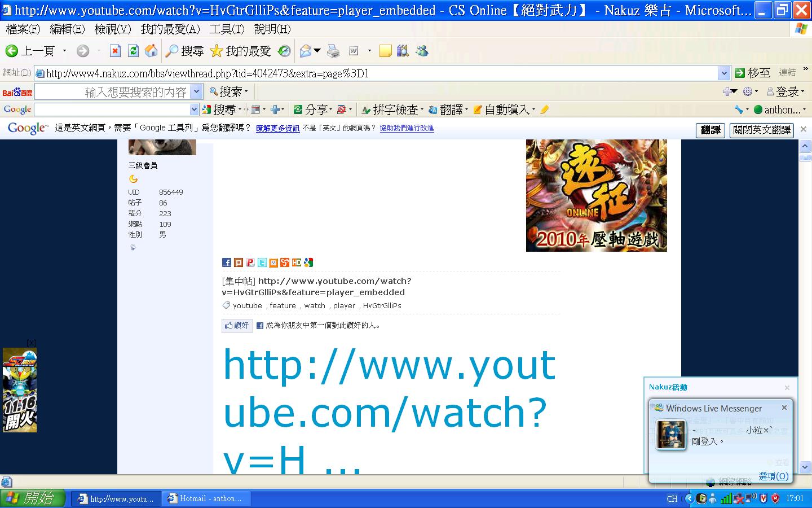Open the Google toolbar 分享 share dropdown
Image resolution: width=812 pixels, height=508 pixels.
(313, 110)
